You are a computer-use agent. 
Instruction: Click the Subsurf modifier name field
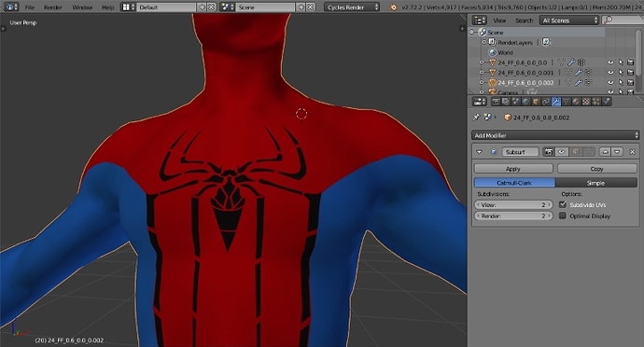(x=521, y=152)
